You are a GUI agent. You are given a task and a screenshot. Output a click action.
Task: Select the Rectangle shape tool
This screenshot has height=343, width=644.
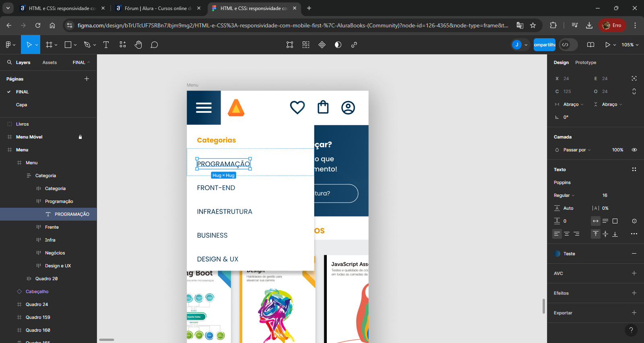click(x=68, y=45)
